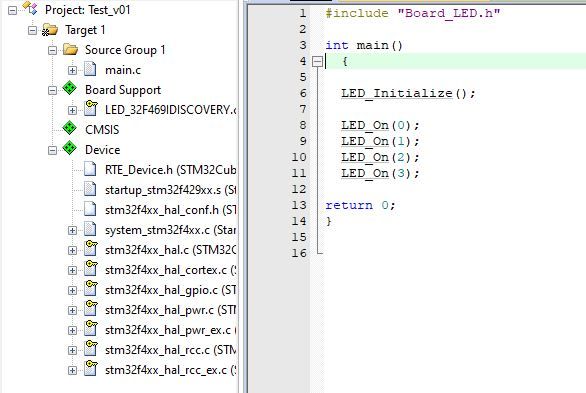
Task: Place cursor on LED_On(1); line
Action: coord(380,142)
